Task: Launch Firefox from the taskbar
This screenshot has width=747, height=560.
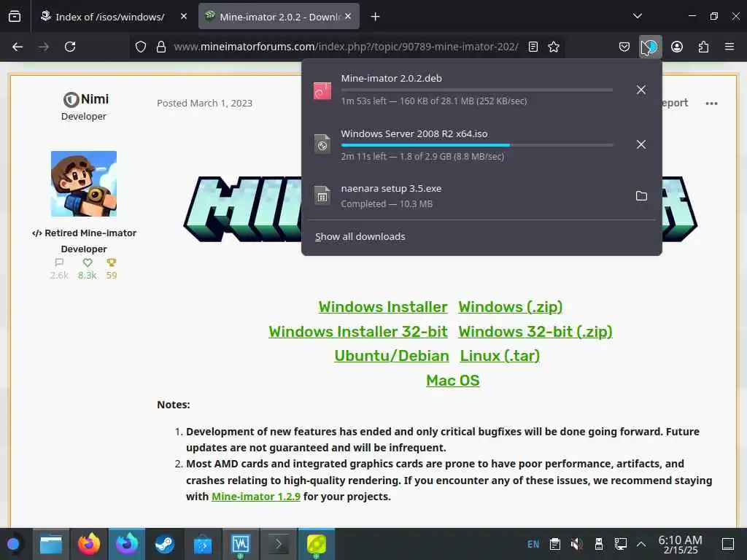Action: pyautogui.click(x=88, y=544)
